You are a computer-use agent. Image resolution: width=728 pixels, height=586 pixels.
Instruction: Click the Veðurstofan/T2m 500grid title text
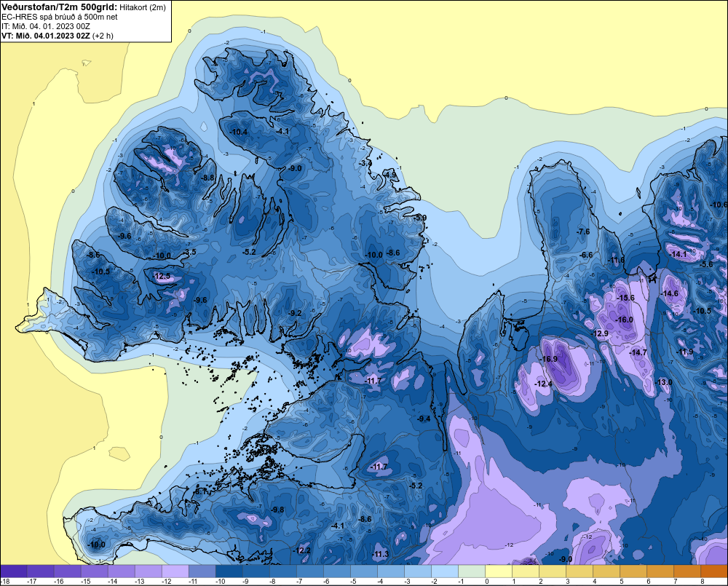(59, 7)
